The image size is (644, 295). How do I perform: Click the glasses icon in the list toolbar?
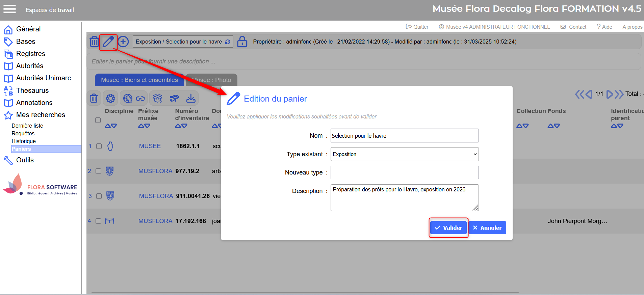[x=140, y=98]
